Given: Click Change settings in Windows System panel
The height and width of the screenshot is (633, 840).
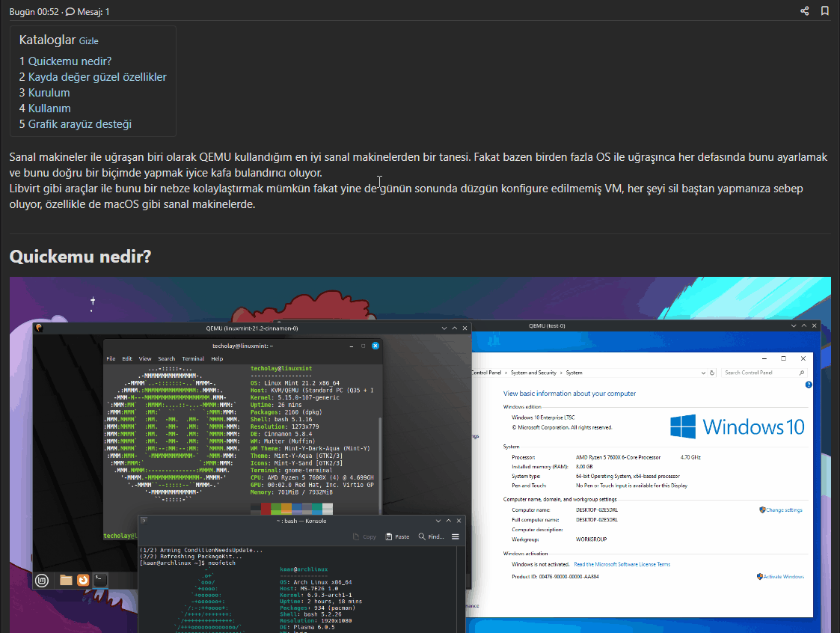Looking at the screenshot, I should [785, 510].
